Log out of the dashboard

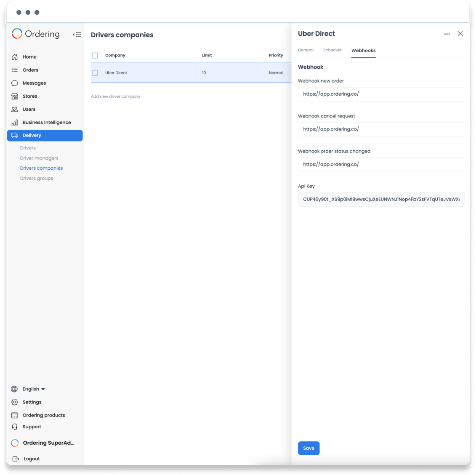tap(32, 459)
